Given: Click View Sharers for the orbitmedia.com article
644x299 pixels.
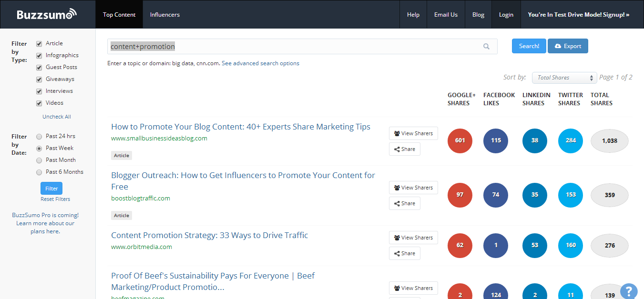Looking at the screenshot, I should [x=413, y=238].
